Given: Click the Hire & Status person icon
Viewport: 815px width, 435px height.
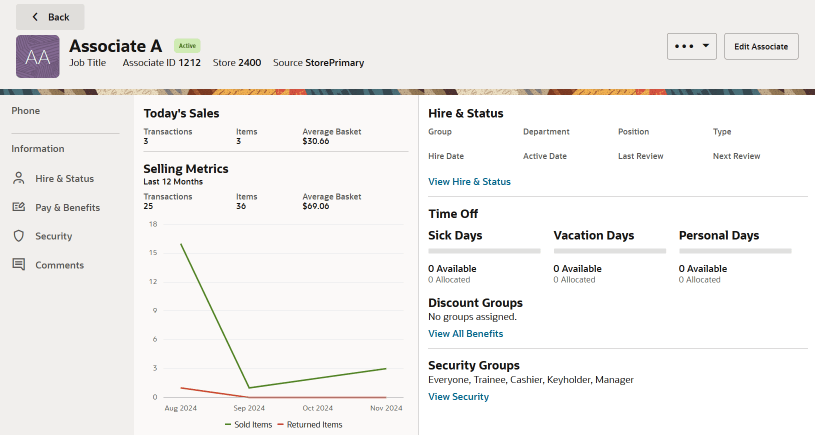Looking at the screenshot, I should 19,178.
